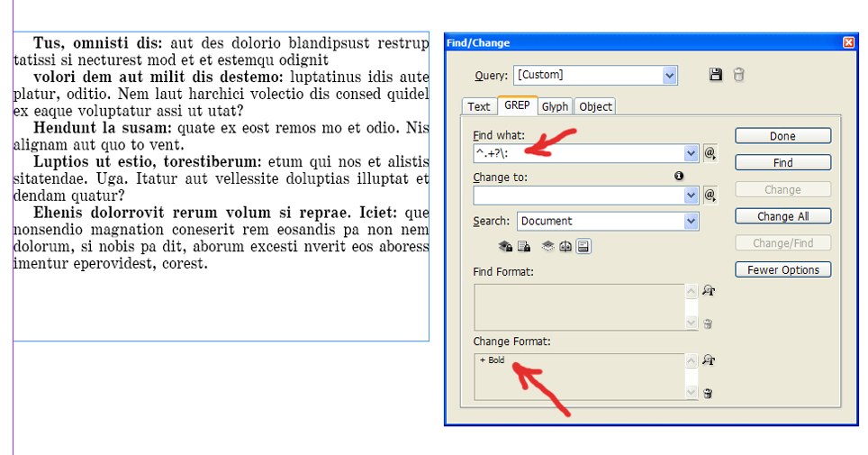This screenshot has width=868, height=455.
Task: Click the Find button
Action: [x=782, y=162]
